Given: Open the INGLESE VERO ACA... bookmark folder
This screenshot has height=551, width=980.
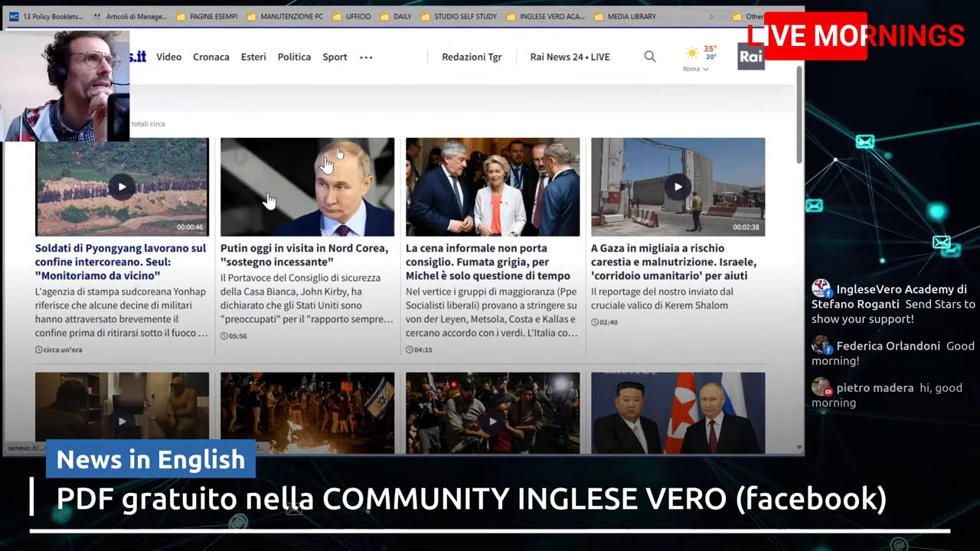Looking at the screenshot, I should [546, 16].
